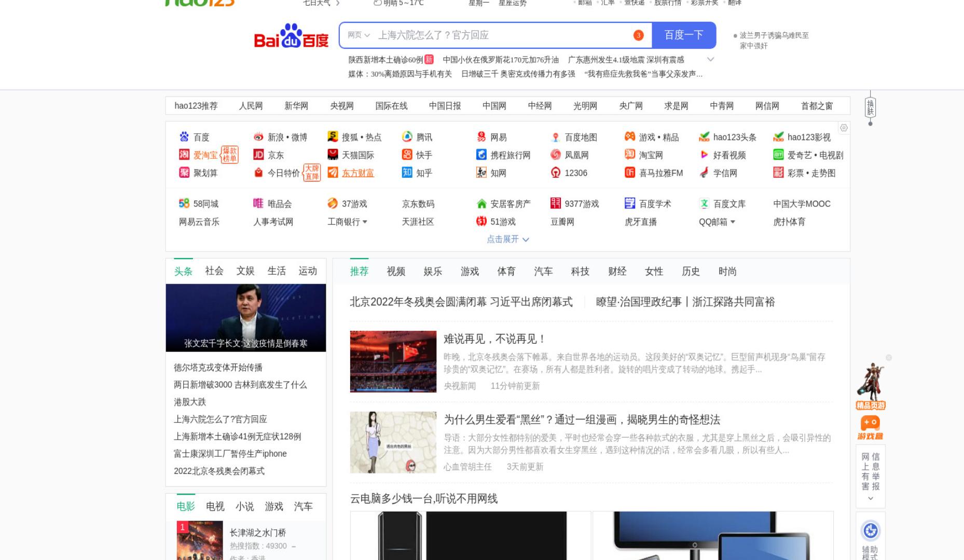Open the 首都之窗 link
Screen dimensions: 964x560
coord(817,106)
